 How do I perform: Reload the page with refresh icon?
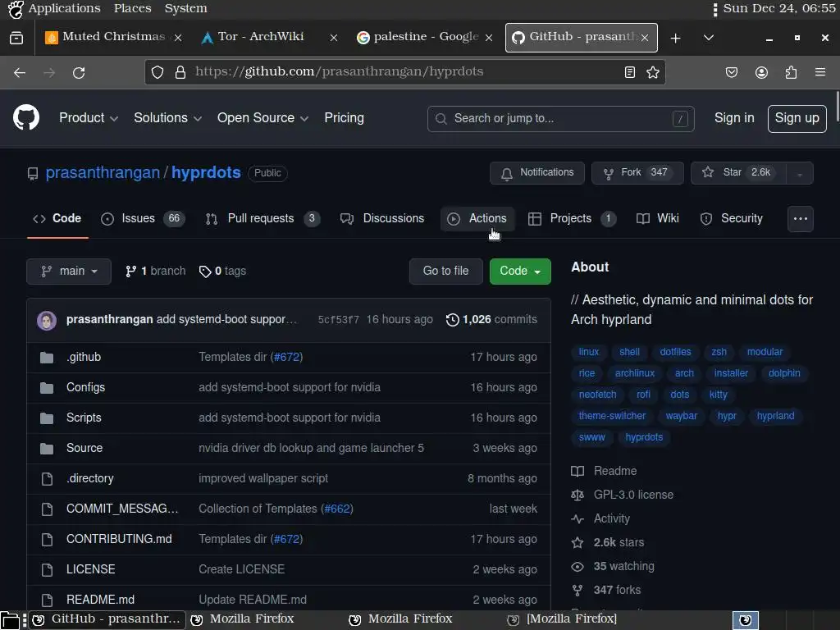pyautogui.click(x=79, y=73)
